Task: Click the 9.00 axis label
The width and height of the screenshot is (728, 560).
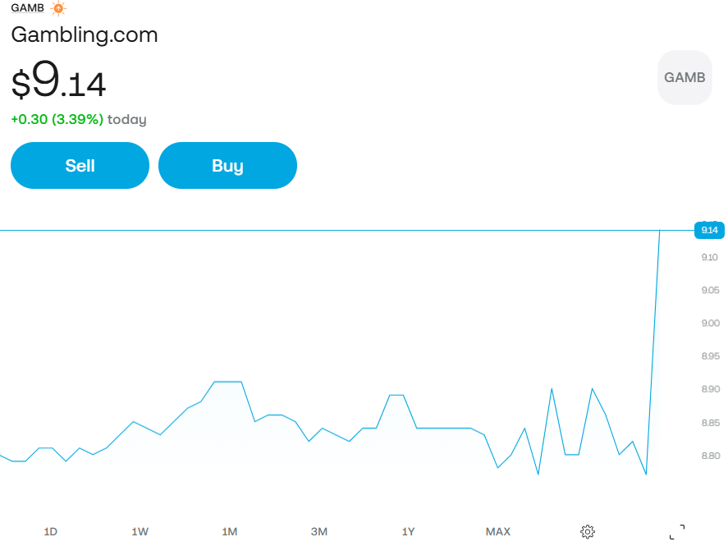Action: pos(710,324)
